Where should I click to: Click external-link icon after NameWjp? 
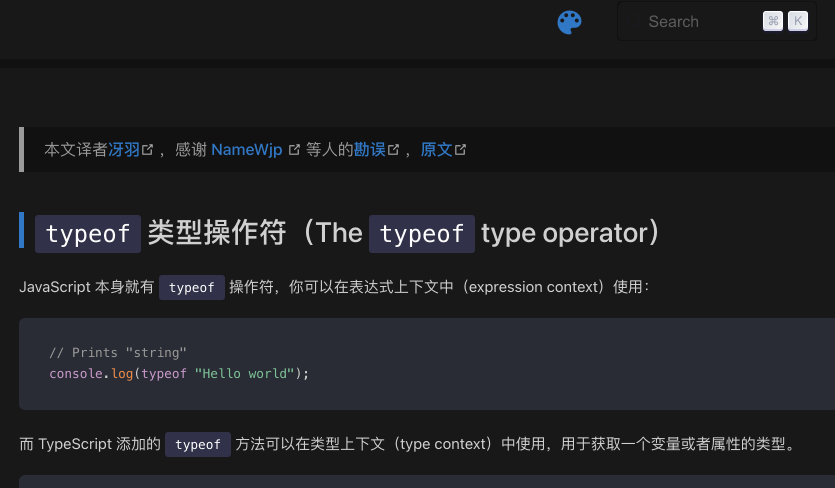294,150
